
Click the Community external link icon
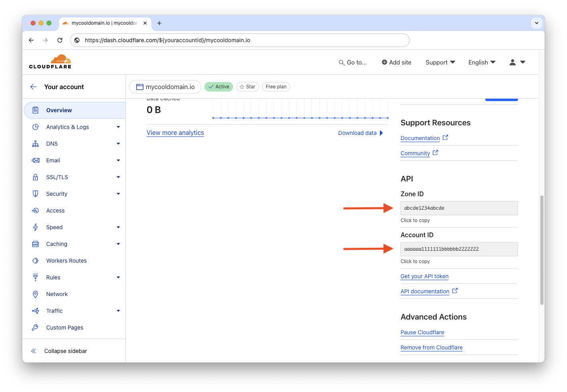click(436, 152)
